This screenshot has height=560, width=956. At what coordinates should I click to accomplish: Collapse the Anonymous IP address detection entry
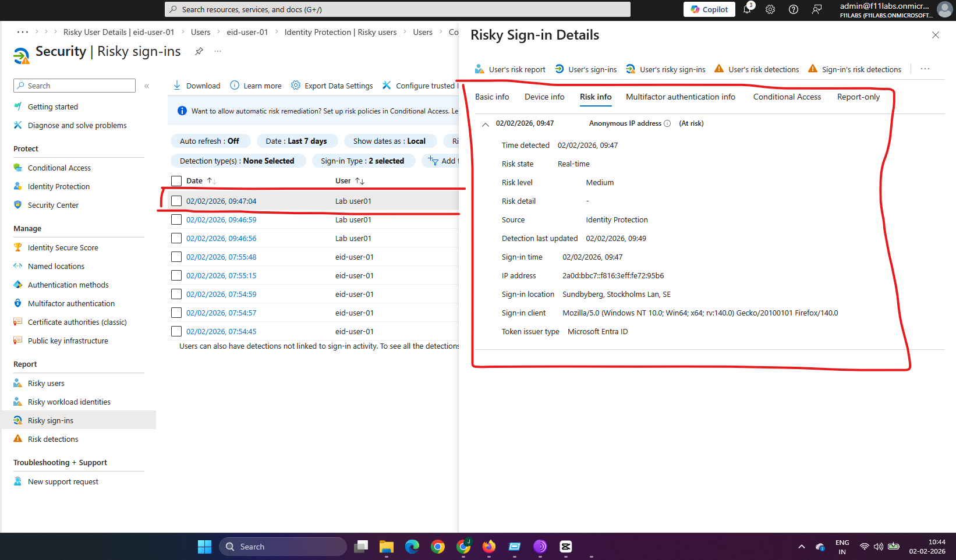coord(485,124)
